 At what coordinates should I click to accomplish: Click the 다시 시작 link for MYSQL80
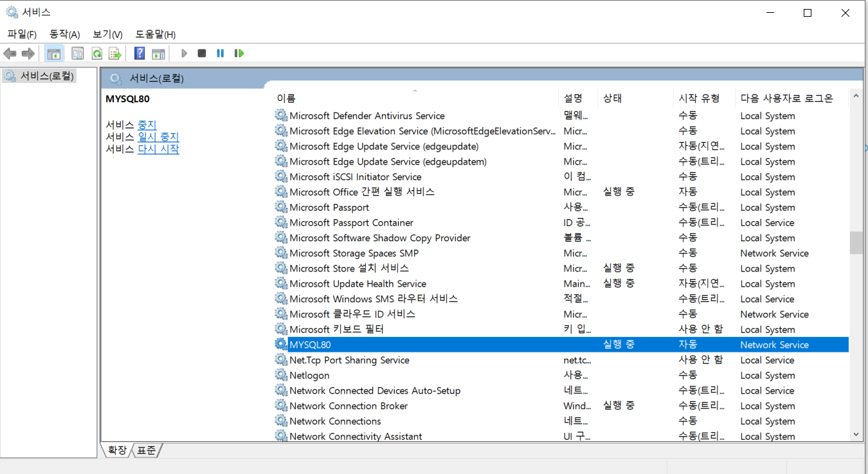tap(158, 148)
